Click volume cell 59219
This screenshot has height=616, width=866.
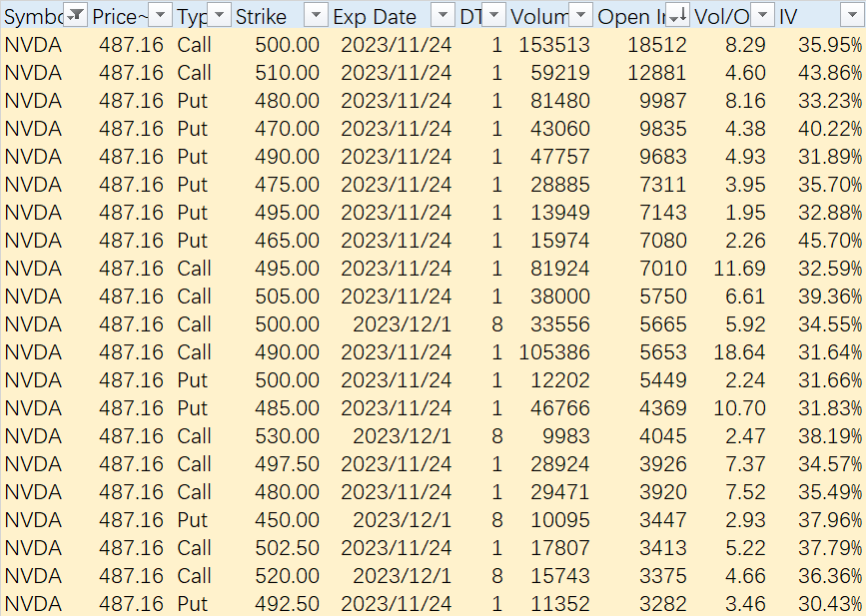560,73
